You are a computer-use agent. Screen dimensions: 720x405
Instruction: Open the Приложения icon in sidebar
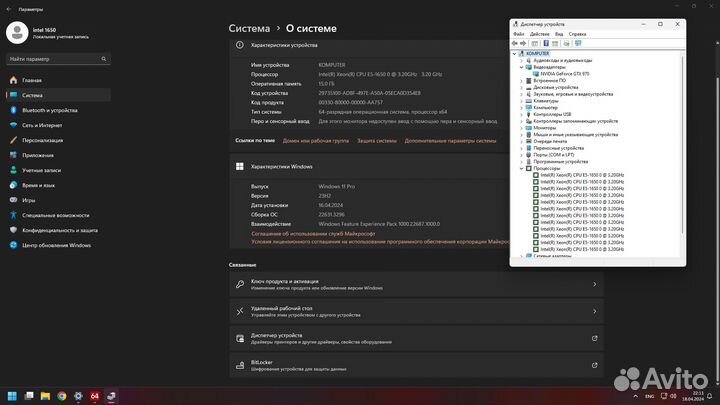13,155
